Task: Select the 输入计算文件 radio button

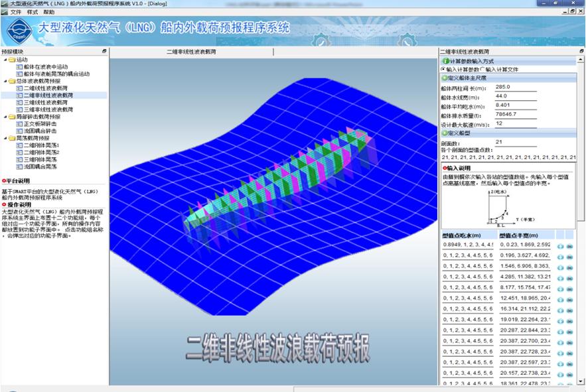Action: [x=482, y=70]
